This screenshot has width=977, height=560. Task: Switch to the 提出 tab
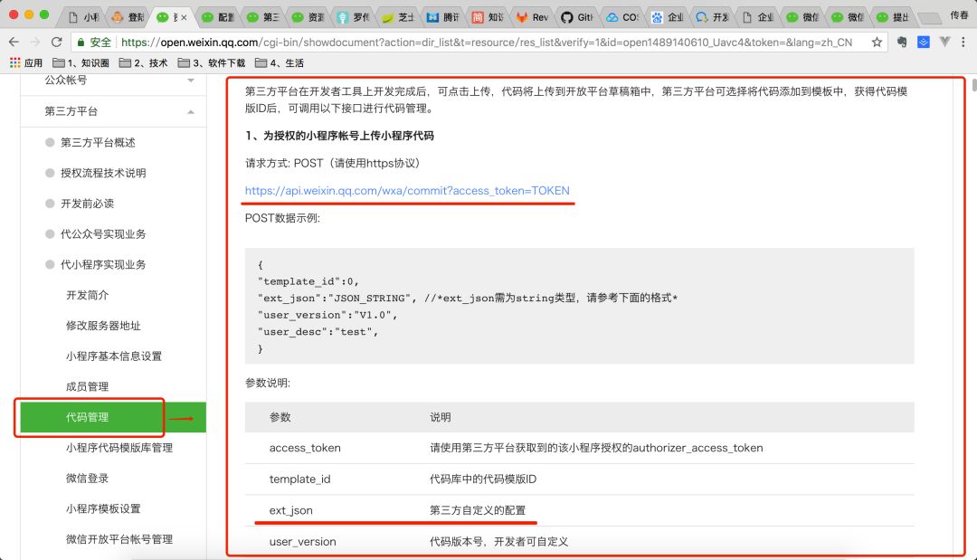[x=892, y=17]
